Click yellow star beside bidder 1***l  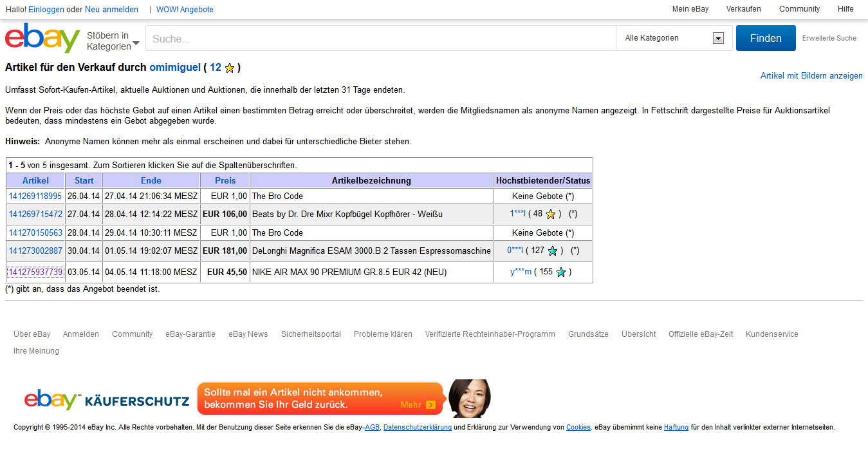tap(551, 214)
